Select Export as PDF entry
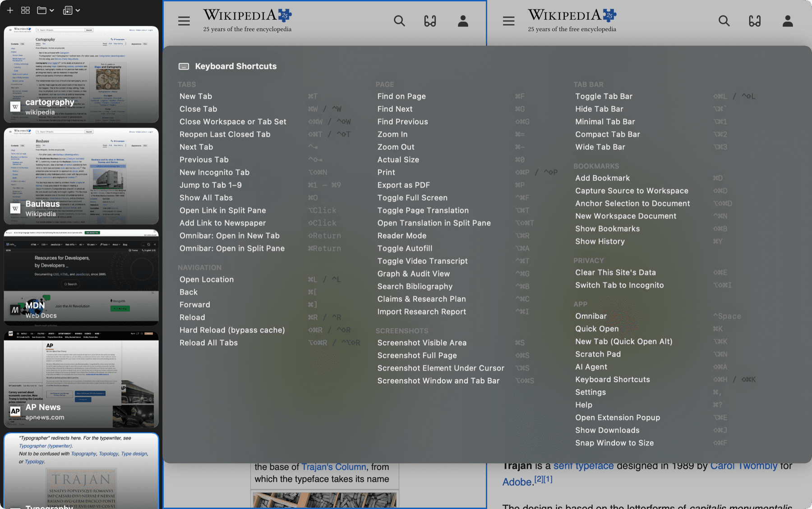Screen dimensions: 812x509 pyautogui.click(x=467, y=185)
